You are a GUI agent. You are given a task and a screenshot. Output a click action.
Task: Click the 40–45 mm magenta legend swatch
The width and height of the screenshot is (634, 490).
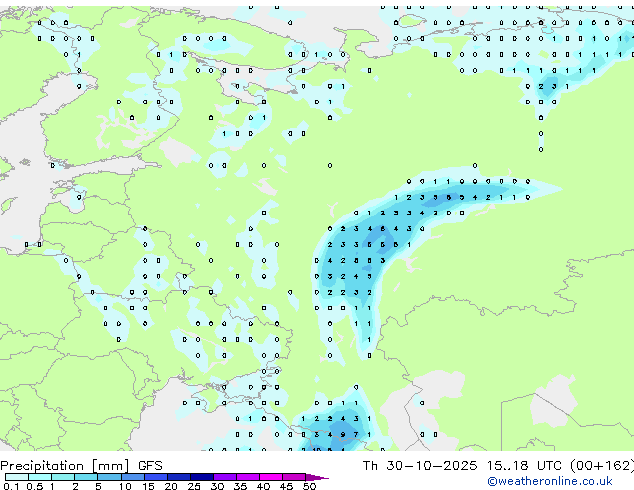click(271, 477)
